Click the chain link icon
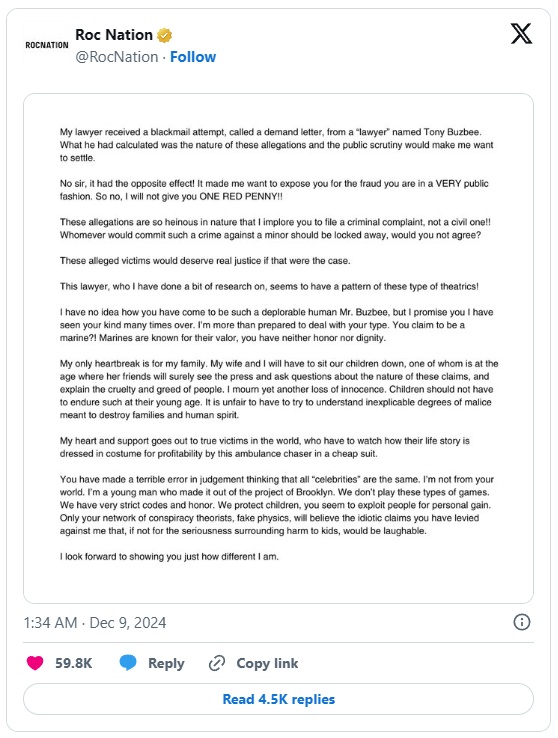The width and height of the screenshot is (558, 738). tap(217, 663)
